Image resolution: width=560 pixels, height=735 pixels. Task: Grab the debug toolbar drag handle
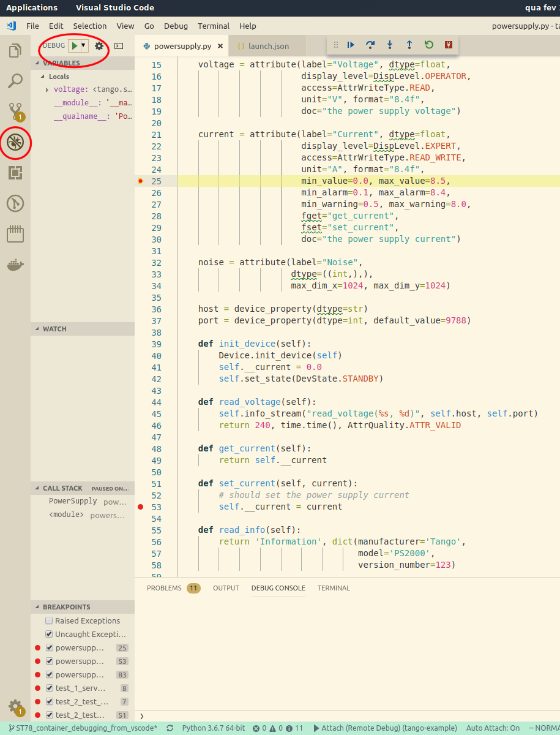tap(335, 45)
